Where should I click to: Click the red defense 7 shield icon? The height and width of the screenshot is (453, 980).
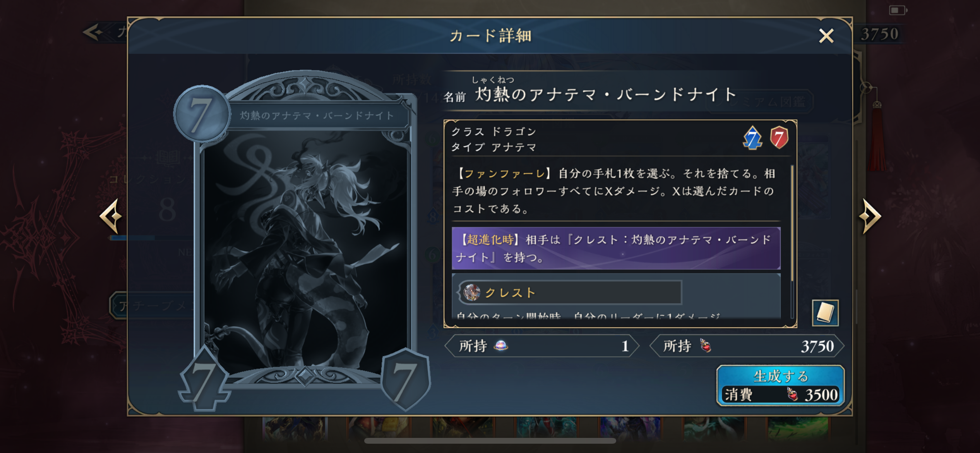tap(779, 137)
